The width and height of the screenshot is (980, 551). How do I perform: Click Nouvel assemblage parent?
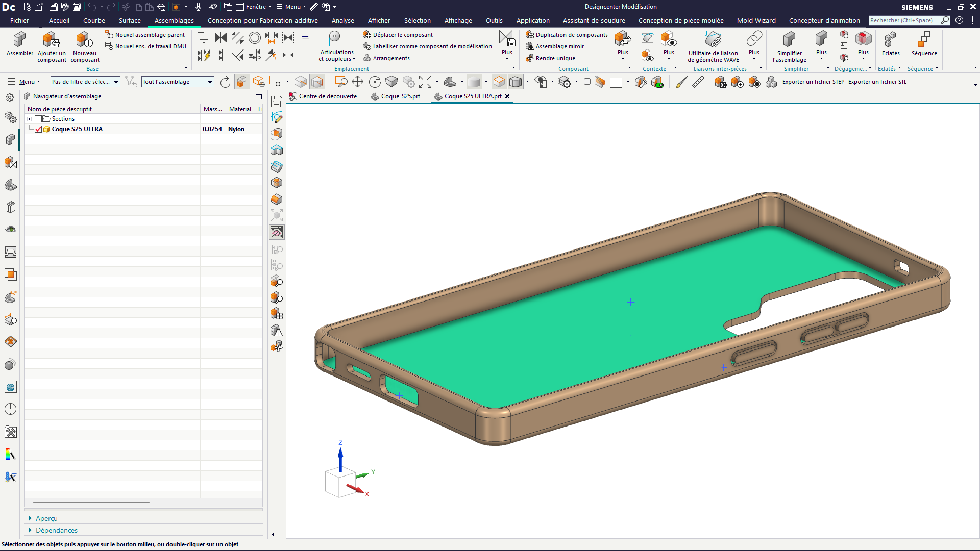click(x=145, y=35)
